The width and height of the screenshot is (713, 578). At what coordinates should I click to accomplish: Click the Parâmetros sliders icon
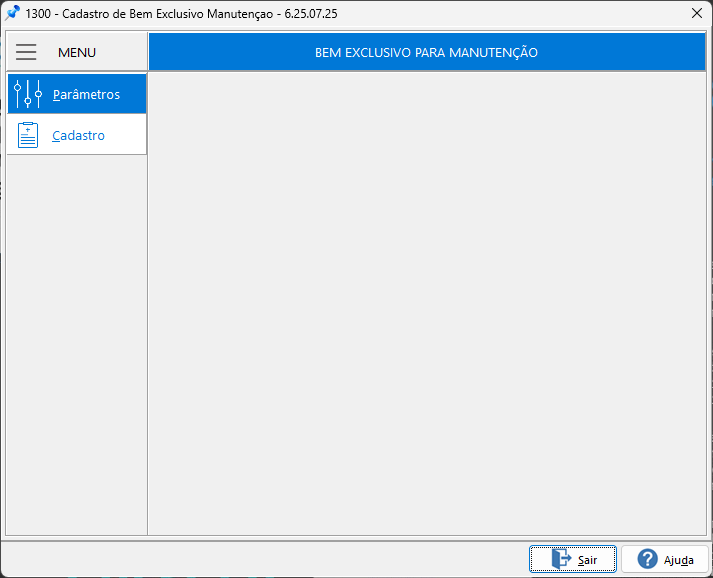(28, 94)
